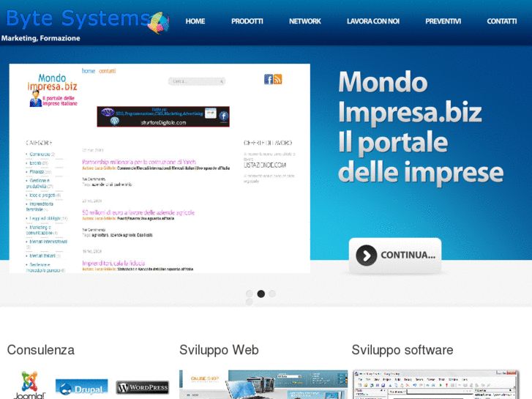Viewport: 532px width, 399px height.
Task: Open the Sviluppo Web online shop thumbnail
Action: [263, 384]
